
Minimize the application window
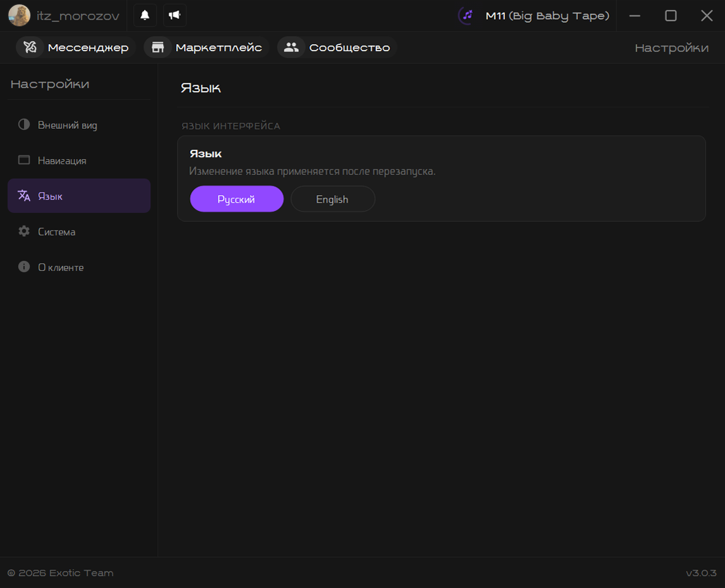pyautogui.click(x=635, y=16)
